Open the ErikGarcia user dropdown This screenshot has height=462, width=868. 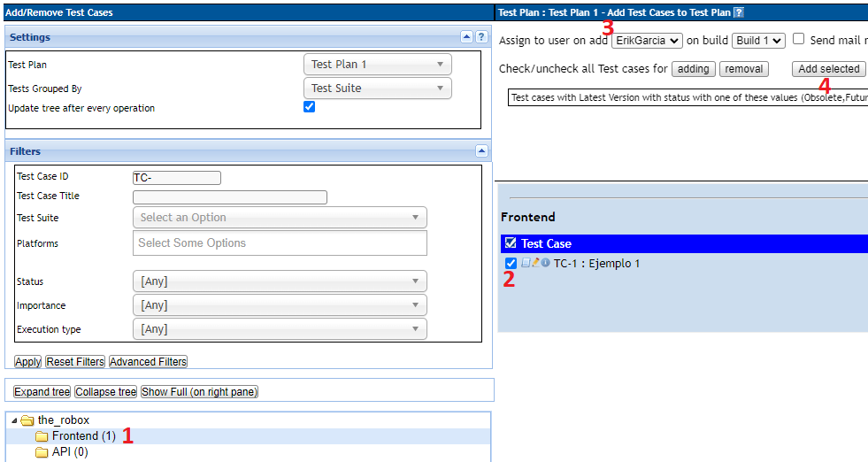pos(646,41)
